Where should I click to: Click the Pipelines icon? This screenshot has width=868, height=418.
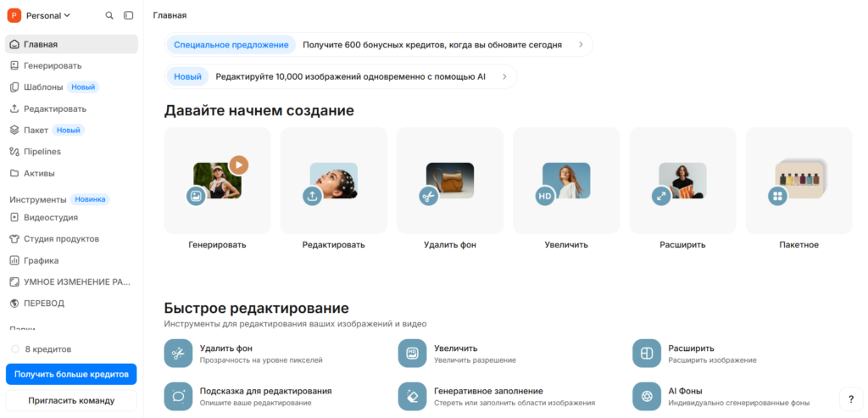click(x=15, y=151)
